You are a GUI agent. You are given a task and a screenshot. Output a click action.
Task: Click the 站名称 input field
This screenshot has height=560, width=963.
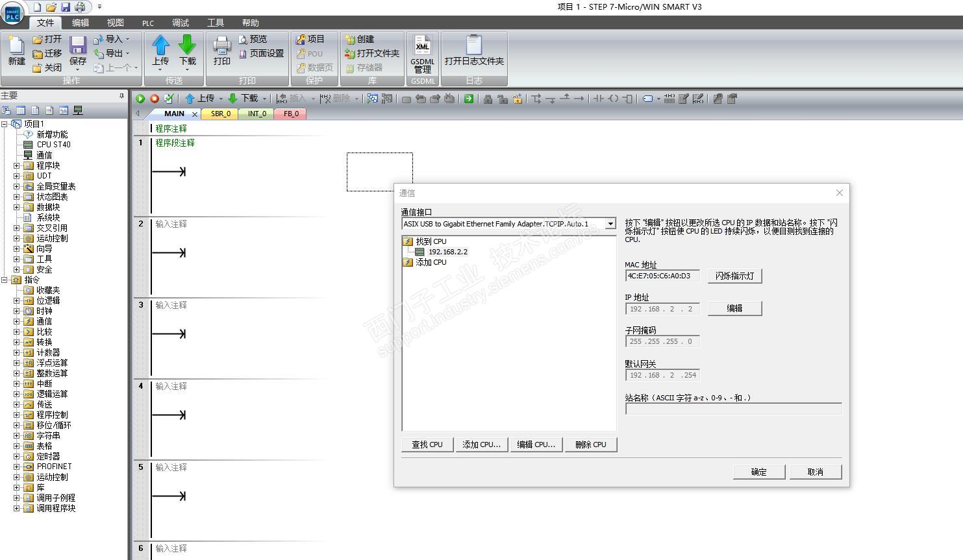tap(734, 409)
